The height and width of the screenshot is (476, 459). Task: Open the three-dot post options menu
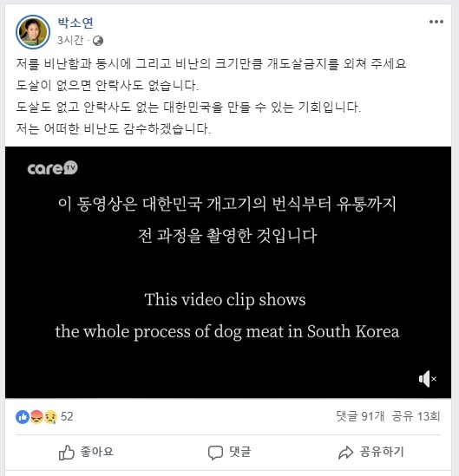(436, 22)
